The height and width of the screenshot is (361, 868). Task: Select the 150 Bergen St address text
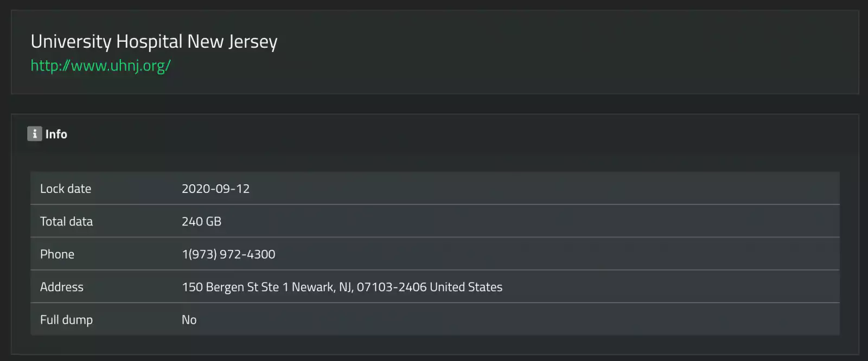point(342,287)
